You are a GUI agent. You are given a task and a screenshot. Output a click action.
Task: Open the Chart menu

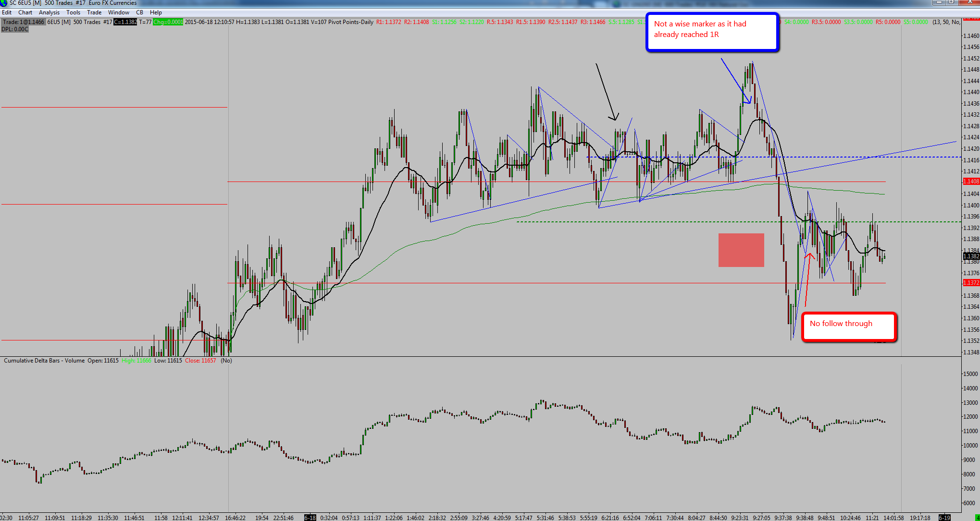pos(25,12)
